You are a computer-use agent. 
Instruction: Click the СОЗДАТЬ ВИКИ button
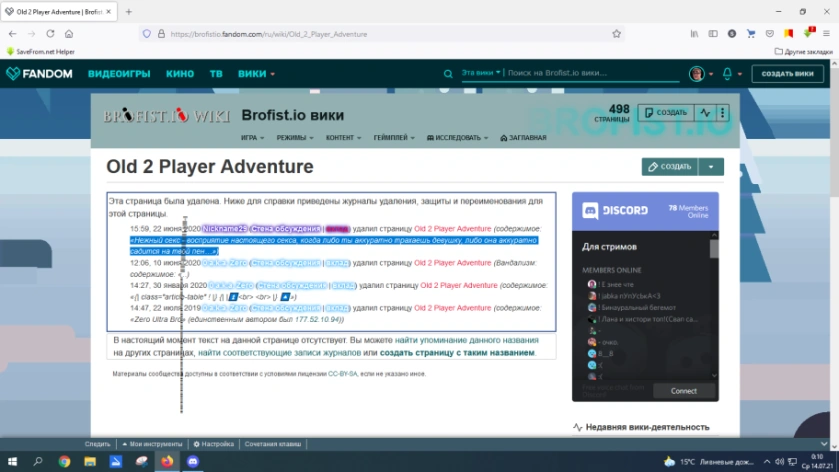[788, 74]
